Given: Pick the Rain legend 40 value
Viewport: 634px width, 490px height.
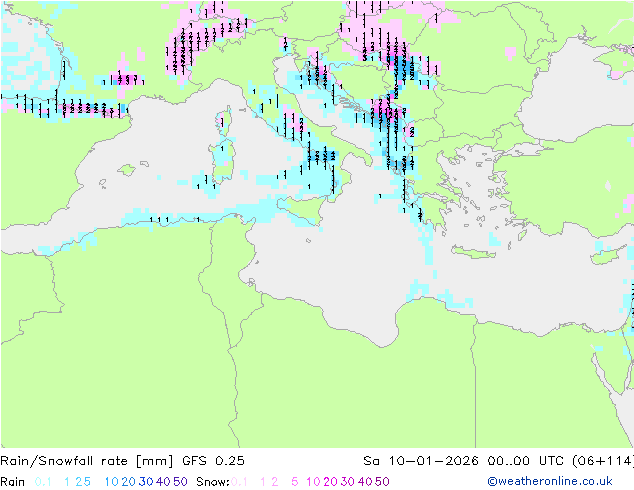Looking at the screenshot, I should (x=163, y=482).
